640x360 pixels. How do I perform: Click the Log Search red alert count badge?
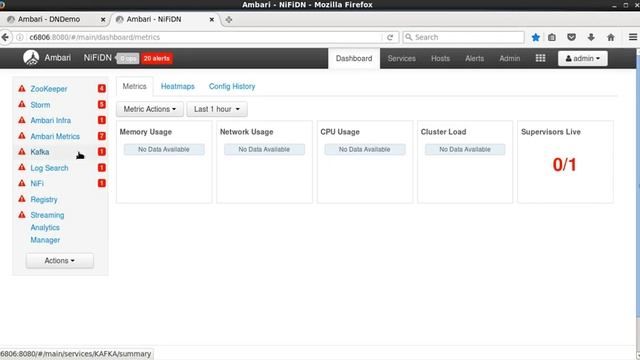(102, 168)
